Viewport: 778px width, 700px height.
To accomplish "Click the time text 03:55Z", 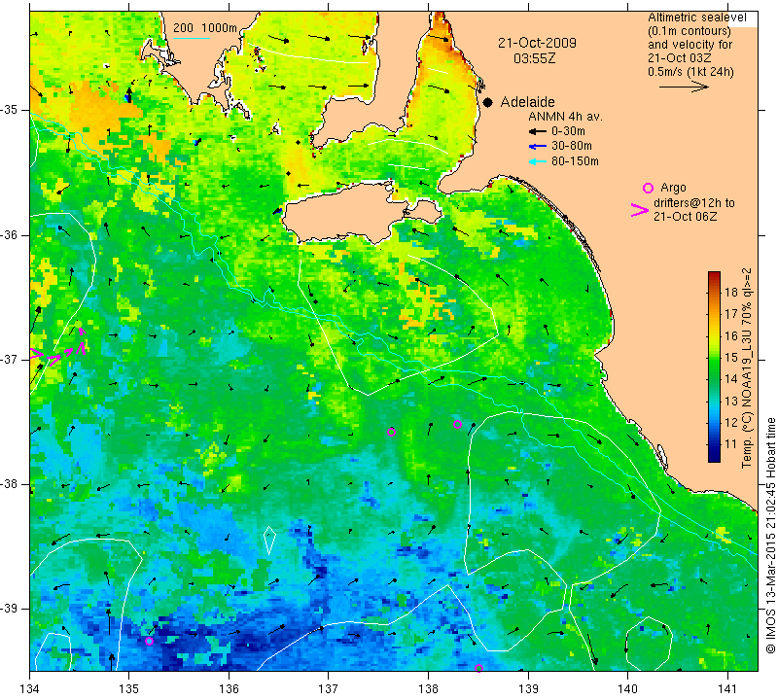I will [x=534, y=58].
